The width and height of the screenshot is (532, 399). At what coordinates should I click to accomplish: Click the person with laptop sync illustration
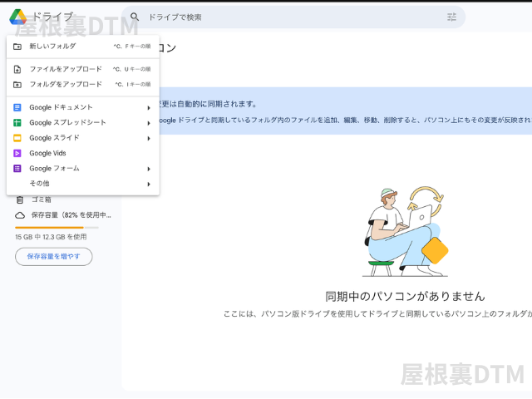tap(406, 231)
